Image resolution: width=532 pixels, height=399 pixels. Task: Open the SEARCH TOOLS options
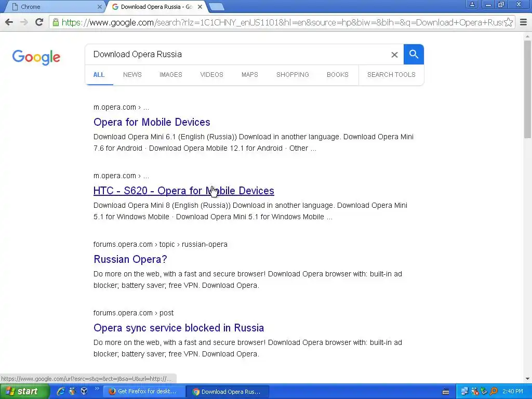click(391, 75)
